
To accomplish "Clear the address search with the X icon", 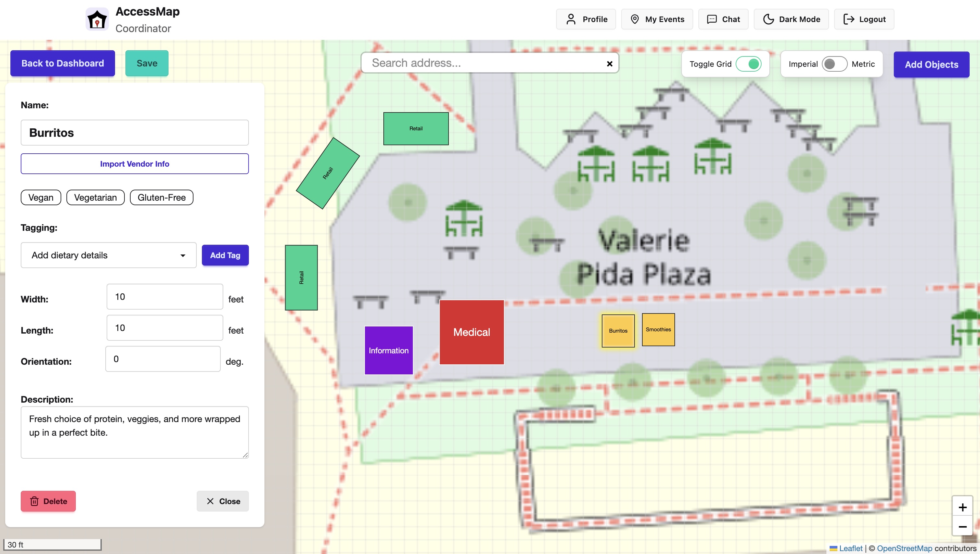I will (x=610, y=64).
